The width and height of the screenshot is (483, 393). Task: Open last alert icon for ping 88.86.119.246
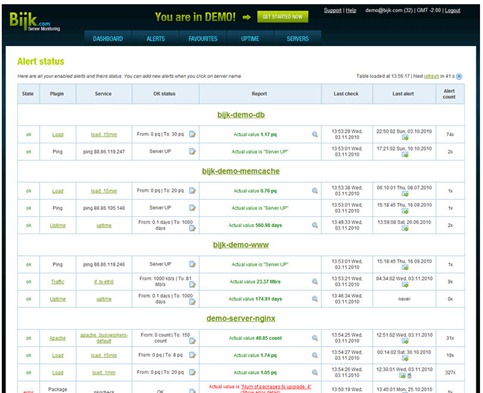coord(405,267)
